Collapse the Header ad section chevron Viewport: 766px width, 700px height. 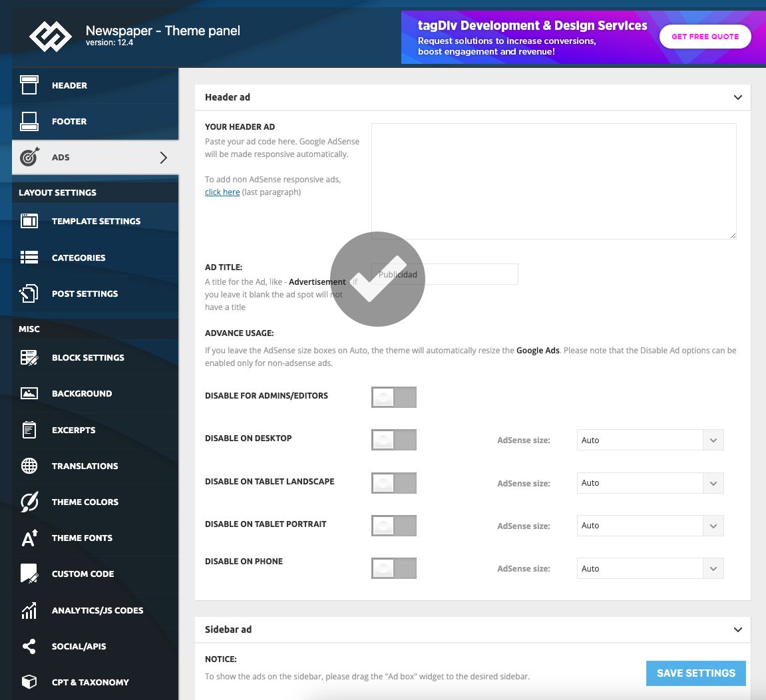(x=737, y=97)
